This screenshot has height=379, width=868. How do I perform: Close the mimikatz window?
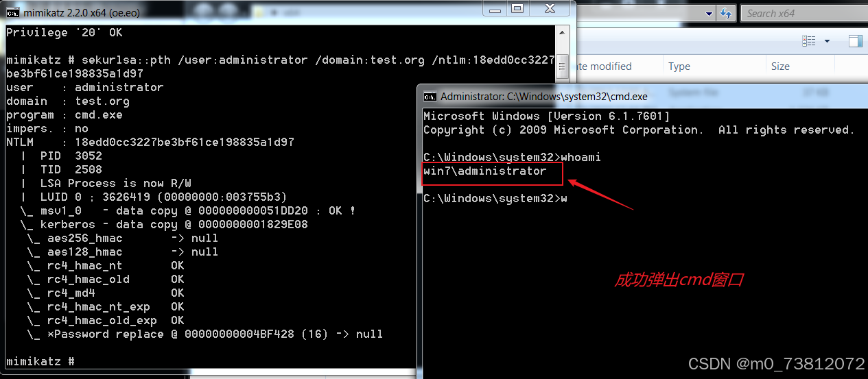pos(550,9)
